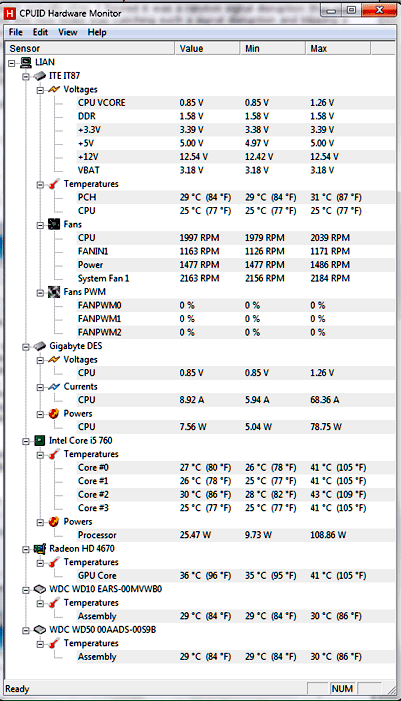Select the CPU VCORE voltage row

point(236,103)
